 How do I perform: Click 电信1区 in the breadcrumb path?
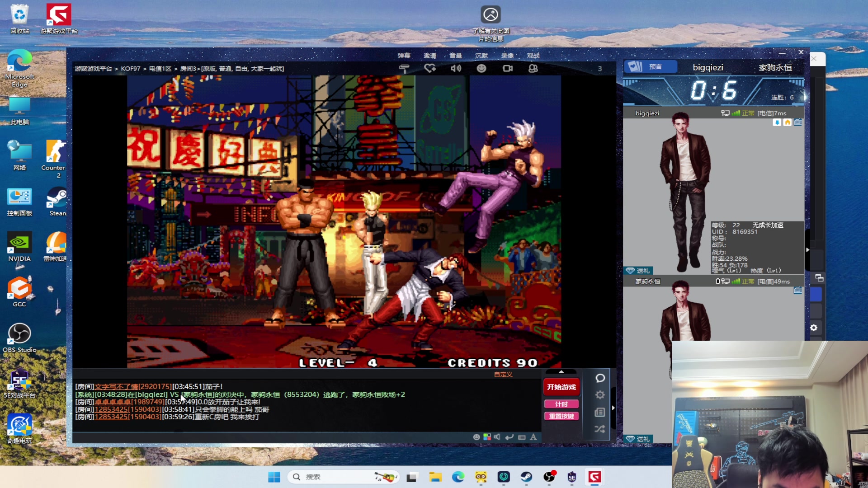coord(160,69)
